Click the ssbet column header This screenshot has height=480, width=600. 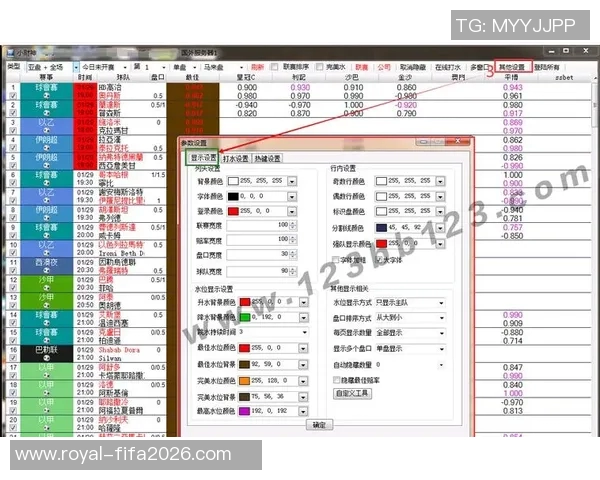coord(564,77)
